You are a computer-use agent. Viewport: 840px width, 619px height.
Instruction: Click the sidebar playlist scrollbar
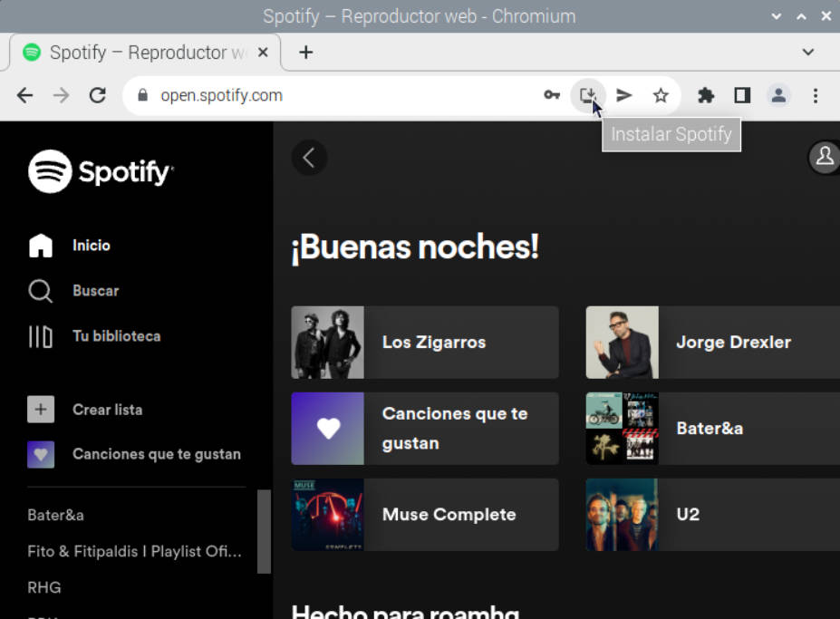click(264, 532)
